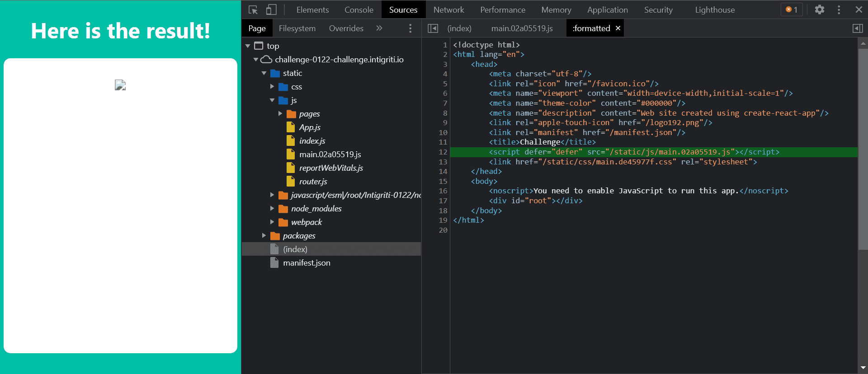The width and height of the screenshot is (868, 374).
Task: Show more navigator tabs chevron
Action: [379, 28]
